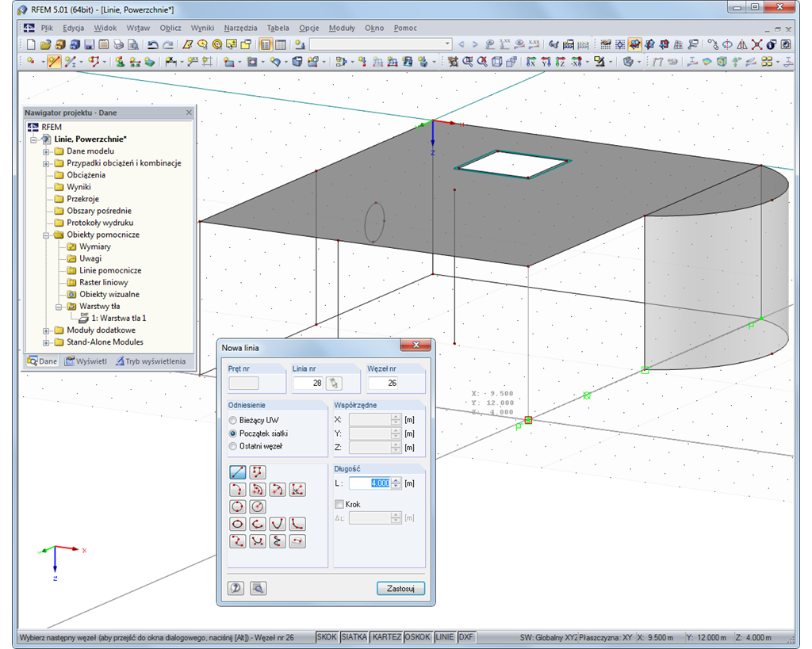Expand Przypadki obciążeń i kombinacje node

point(47,163)
